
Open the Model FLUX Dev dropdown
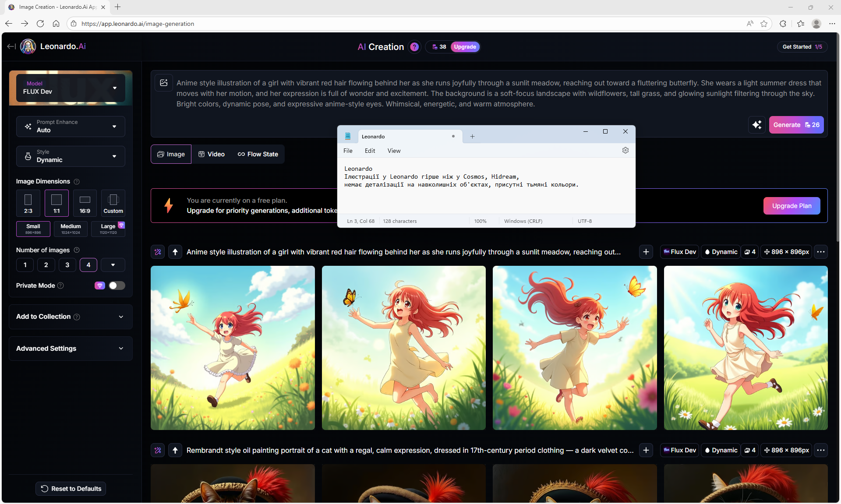pyautogui.click(x=71, y=88)
